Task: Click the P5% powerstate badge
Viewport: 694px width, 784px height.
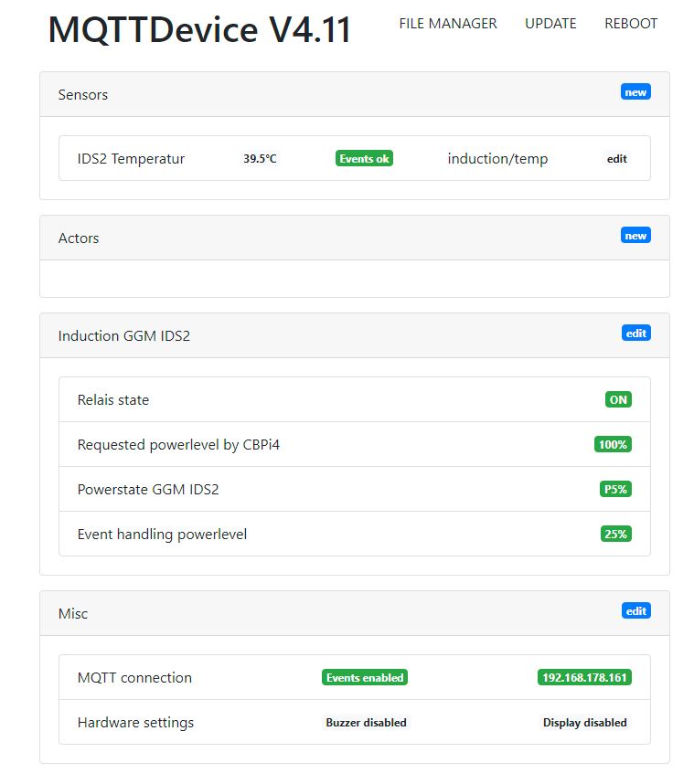Action: (615, 490)
